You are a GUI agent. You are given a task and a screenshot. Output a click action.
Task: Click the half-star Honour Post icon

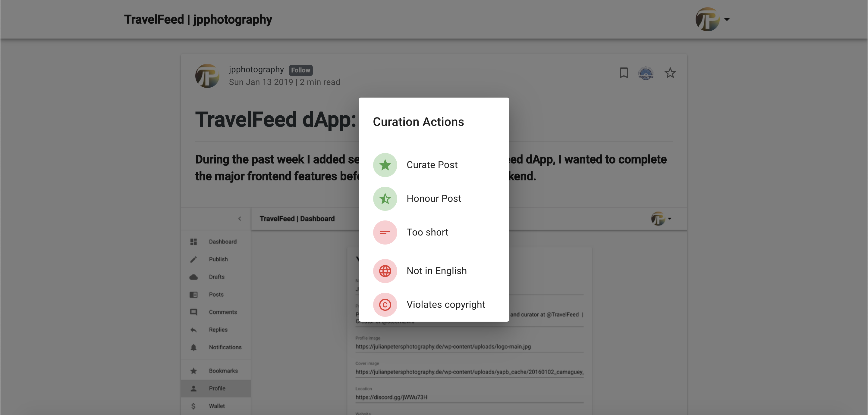[x=385, y=198]
